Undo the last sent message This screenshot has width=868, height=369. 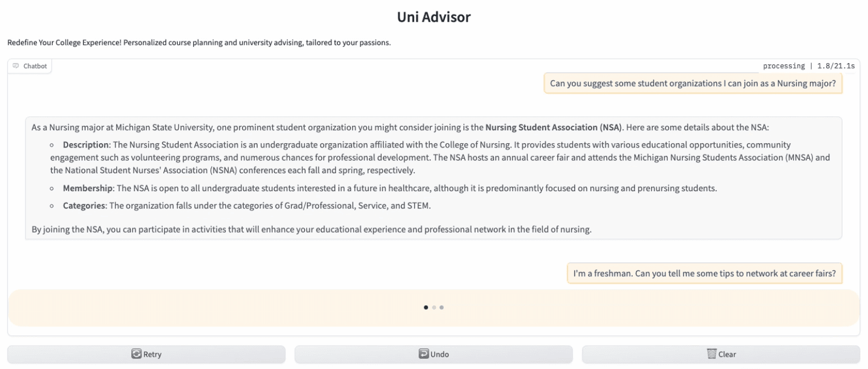(434, 354)
